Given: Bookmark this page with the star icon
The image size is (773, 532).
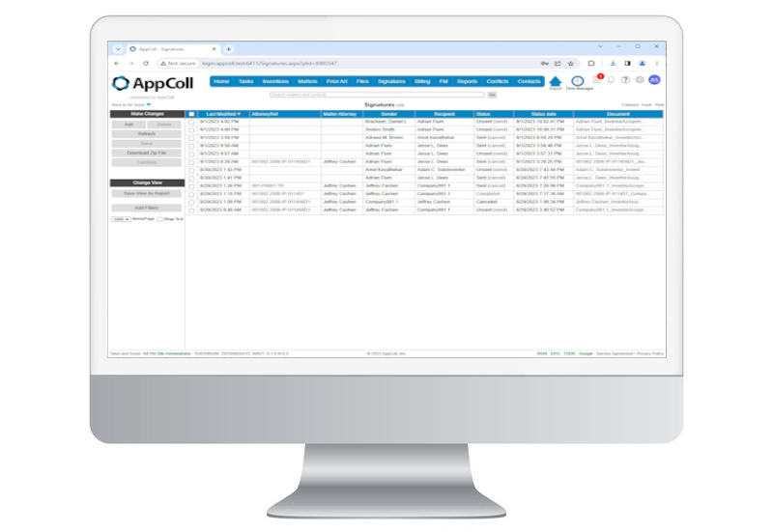Looking at the screenshot, I should [x=571, y=63].
